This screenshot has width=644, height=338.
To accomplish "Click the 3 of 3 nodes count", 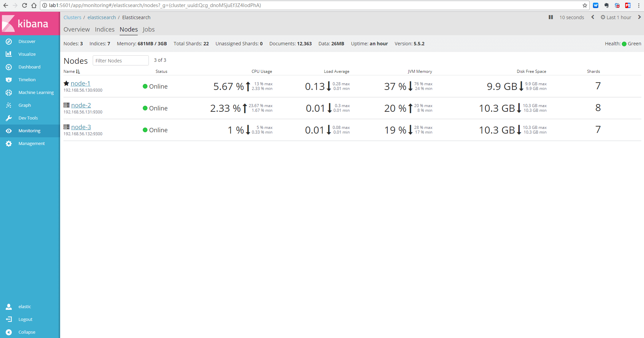I will tap(160, 60).
